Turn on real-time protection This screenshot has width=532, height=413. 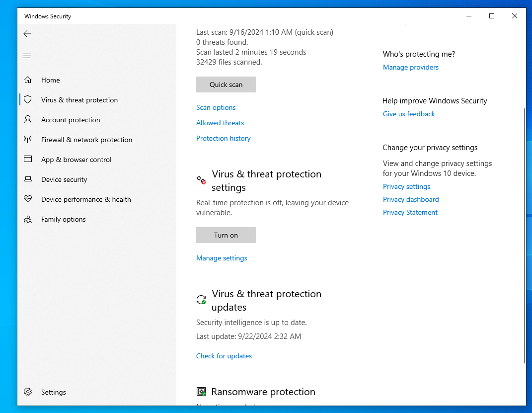tap(226, 235)
